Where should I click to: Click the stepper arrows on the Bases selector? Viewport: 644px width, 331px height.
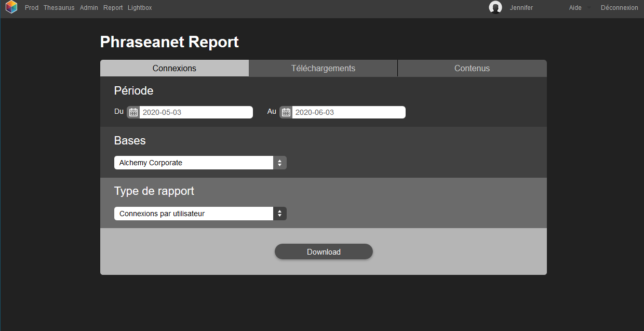tap(280, 162)
